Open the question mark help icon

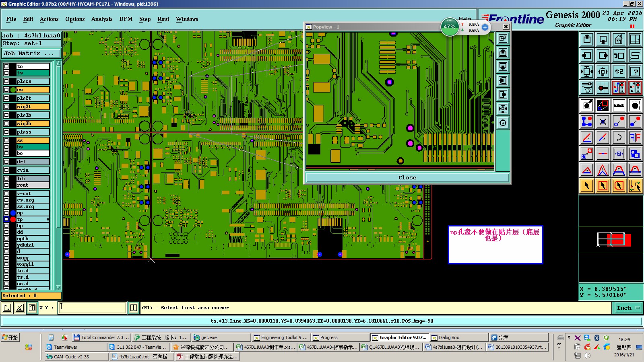[635, 72]
